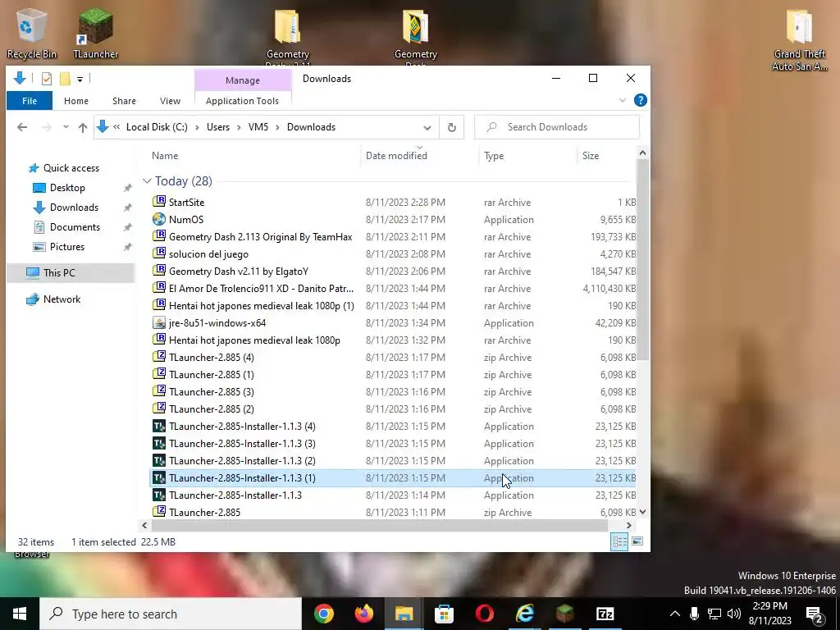Viewport: 840px width, 630px height.
Task: Open Explorer help icon
Action: [x=640, y=100]
